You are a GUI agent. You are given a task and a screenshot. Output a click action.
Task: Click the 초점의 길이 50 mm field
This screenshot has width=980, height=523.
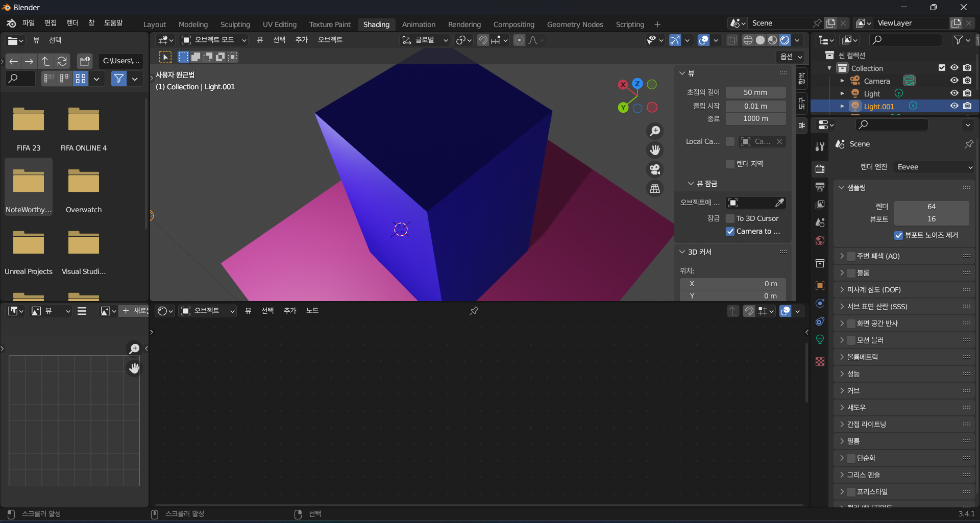pyautogui.click(x=755, y=92)
